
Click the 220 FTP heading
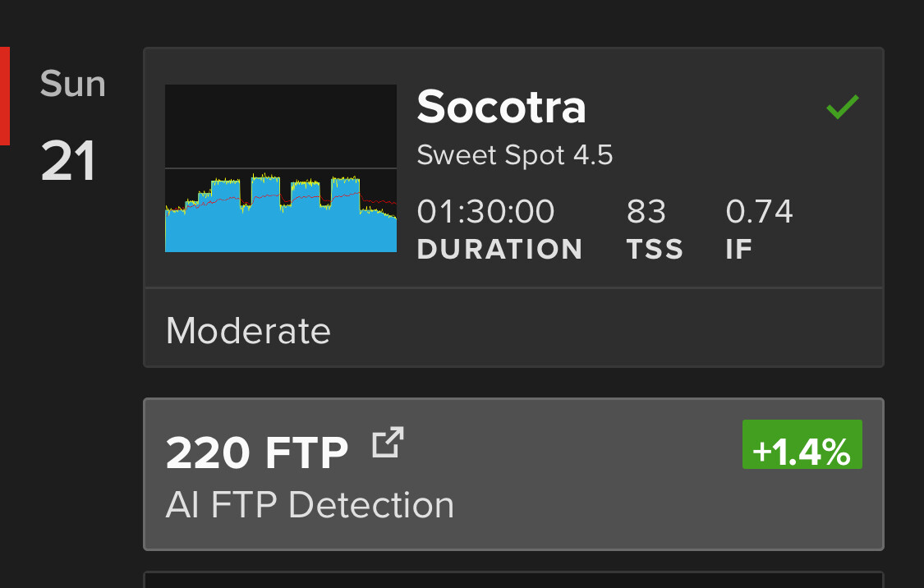tap(257, 453)
